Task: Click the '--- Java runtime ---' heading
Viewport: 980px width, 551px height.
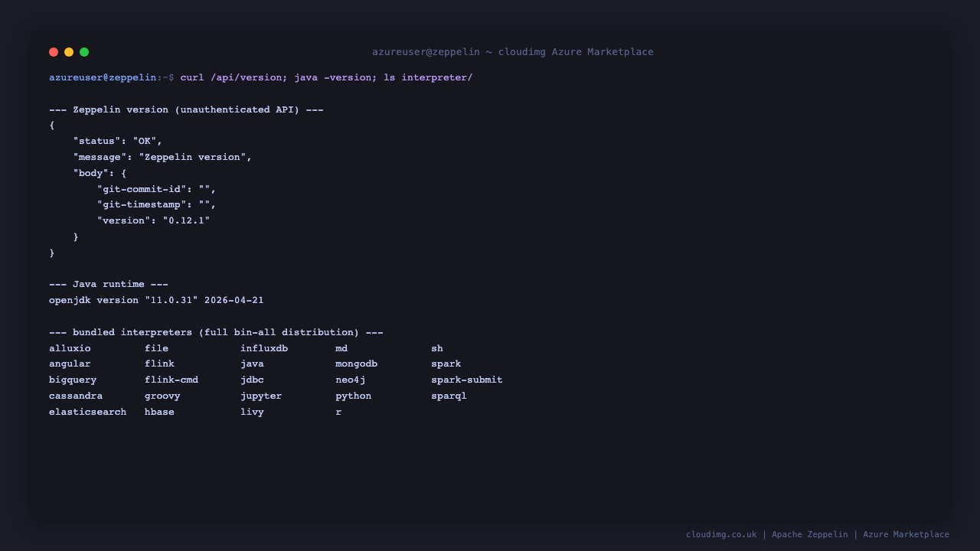Action: [109, 284]
